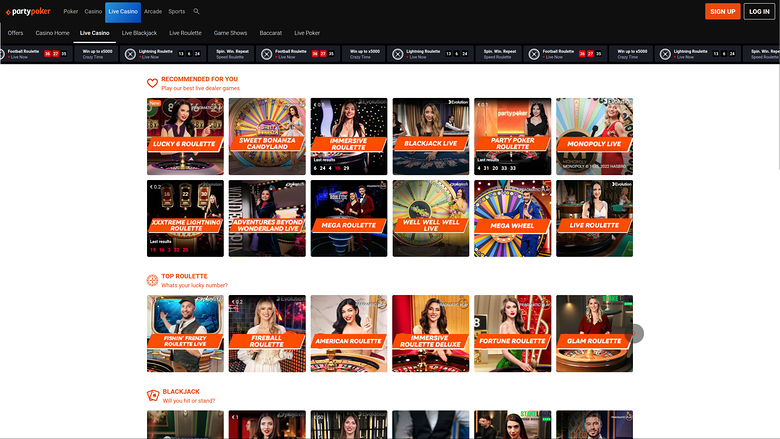Screen dimensions: 780x439
Task: Switch to the Casino Home tab
Action: 52,33
